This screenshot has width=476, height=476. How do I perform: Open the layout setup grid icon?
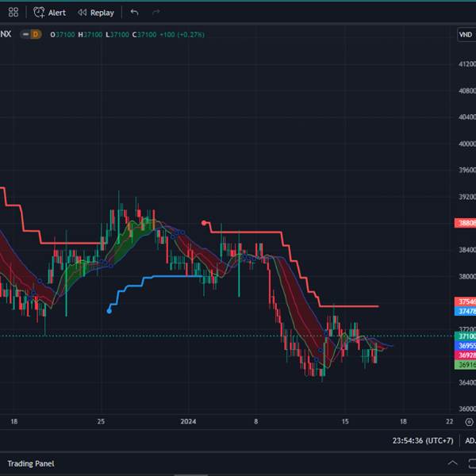pyautogui.click(x=13, y=13)
